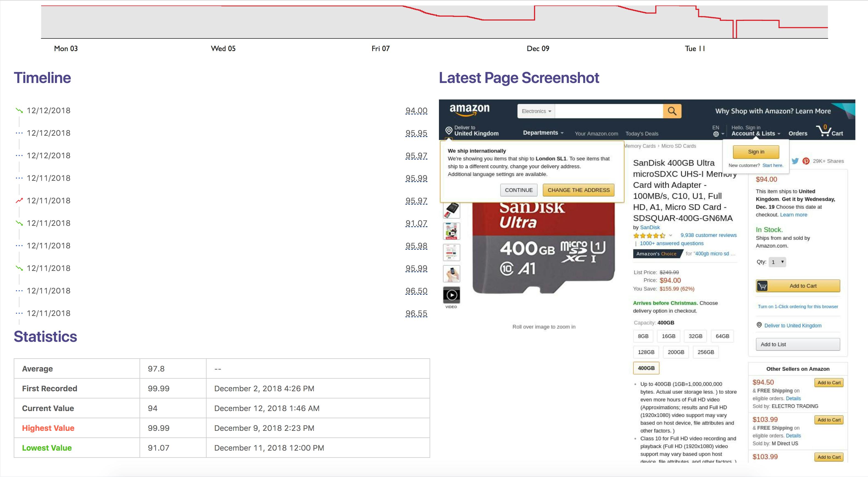Click the Dec 09 chart axis label
The width and height of the screenshot is (868, 477).
(x=538, y=49)
